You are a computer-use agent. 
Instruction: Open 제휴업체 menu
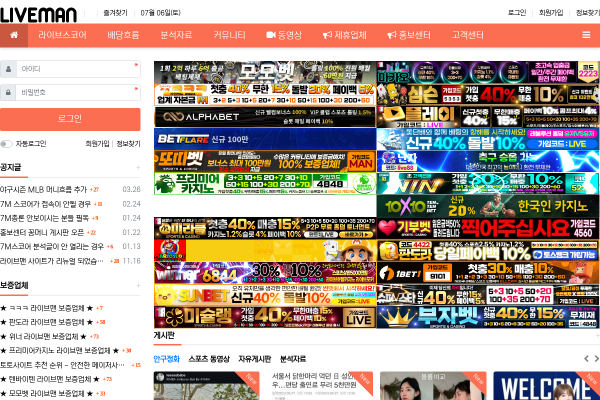pyautogui.click(x=344, y=35)
